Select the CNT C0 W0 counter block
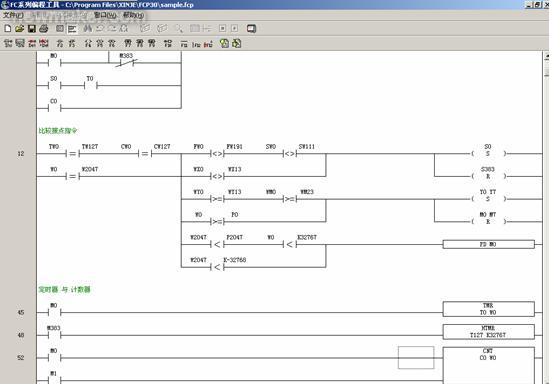The height and width of the screenshot is (384, 549). 488,365
